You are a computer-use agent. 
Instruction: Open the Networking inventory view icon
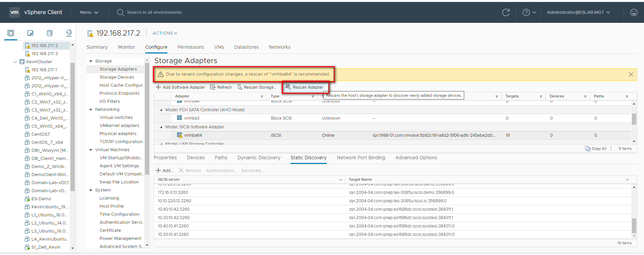tap(69, 33)
